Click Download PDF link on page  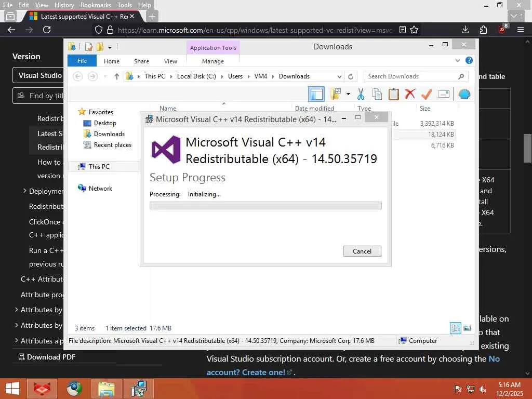tap(47, 357)
